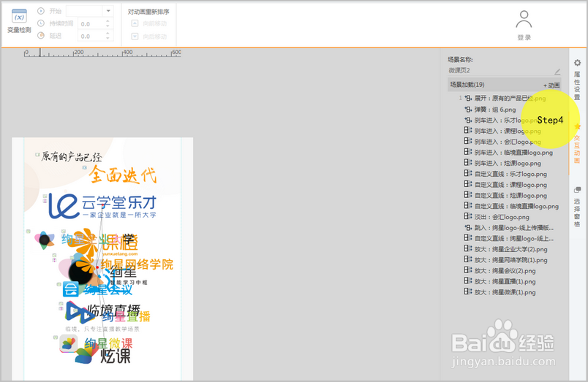Click the 向前移动 move forward arrow
This screenshot has height=382, width=588.
pyautogui.click(x=135, y=23)
